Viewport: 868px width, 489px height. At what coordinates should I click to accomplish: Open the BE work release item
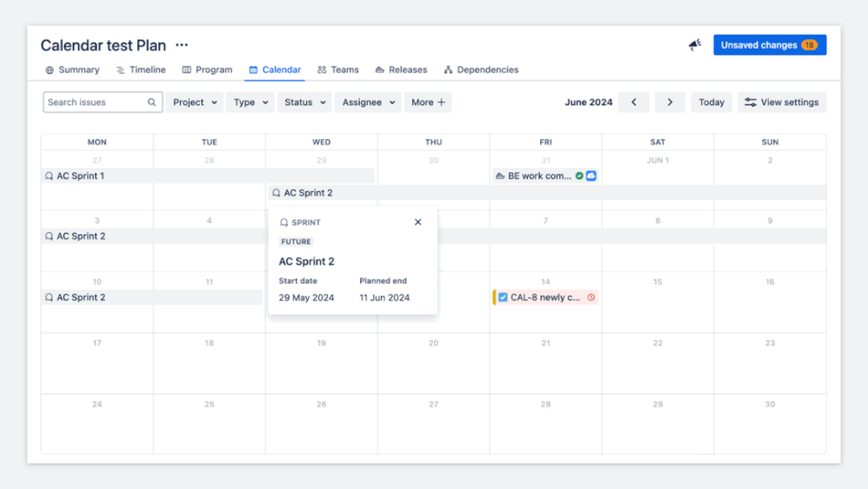pyautogui.click(x=545, y=176)
